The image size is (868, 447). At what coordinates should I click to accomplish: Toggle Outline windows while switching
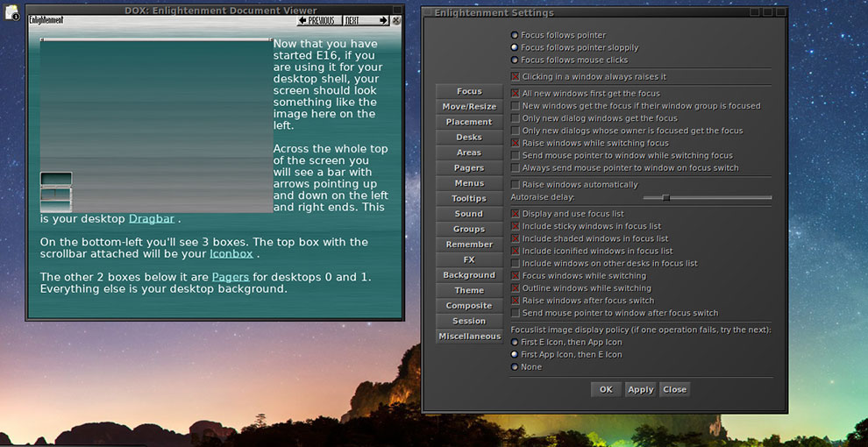click(580, 288)
